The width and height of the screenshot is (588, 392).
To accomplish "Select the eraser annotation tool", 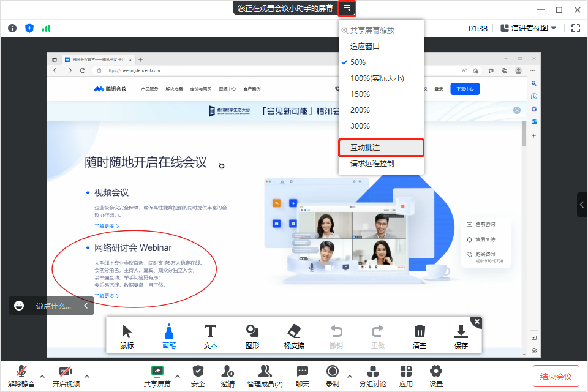I will coord(294,336).
